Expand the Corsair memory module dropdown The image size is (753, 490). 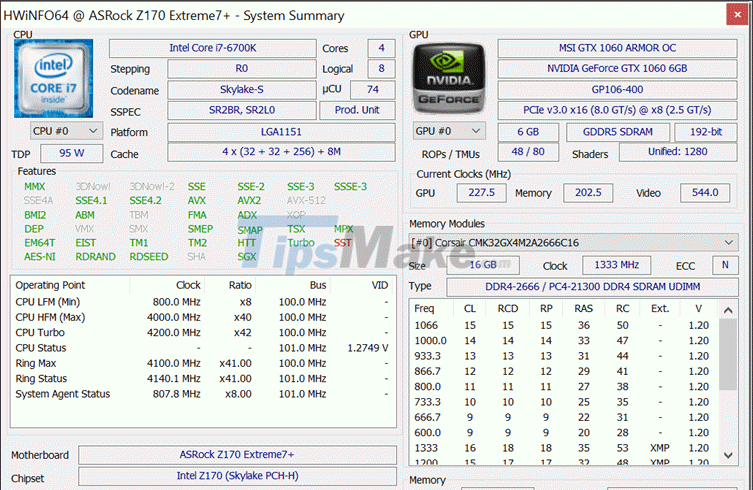pyautogui.click(x=573, y=243)
